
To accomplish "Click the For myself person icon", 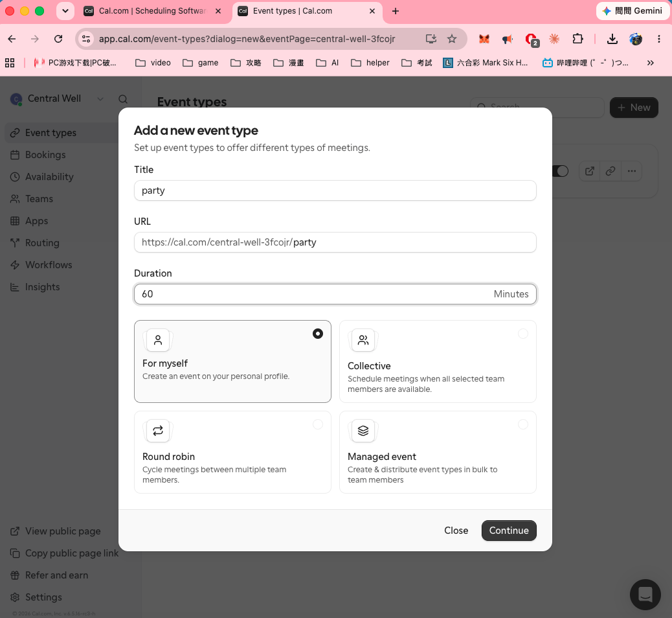I will tap(158, 340).
